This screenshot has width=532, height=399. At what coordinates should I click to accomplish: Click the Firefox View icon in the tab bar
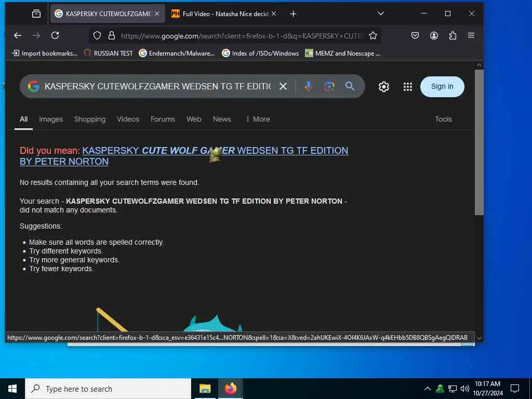(x=36, y=14)
